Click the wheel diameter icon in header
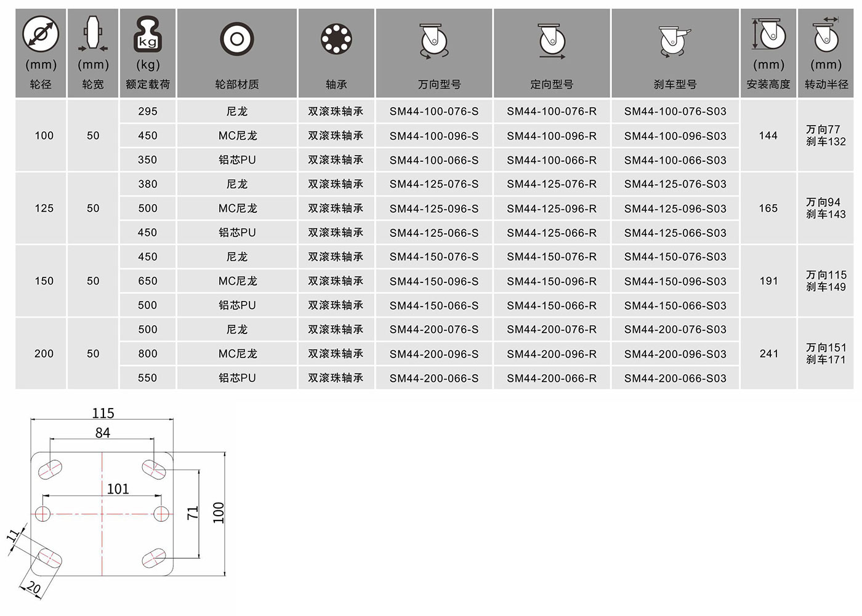The height and width of the screenshot is (616, 862). click(x=41, y=34)
